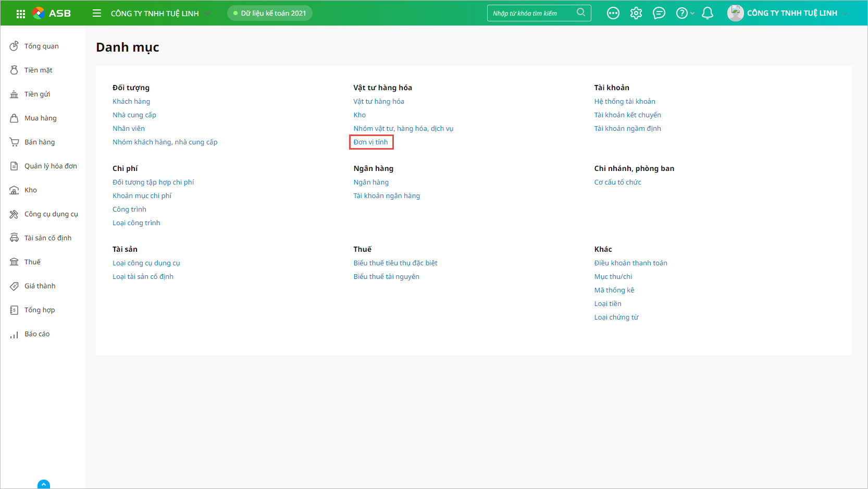The height and width of the screenshot is (489, 868).
Task: Click the user avatar for CÔNG TY TNHH TUỆ LINH
Action: (735, 13)
